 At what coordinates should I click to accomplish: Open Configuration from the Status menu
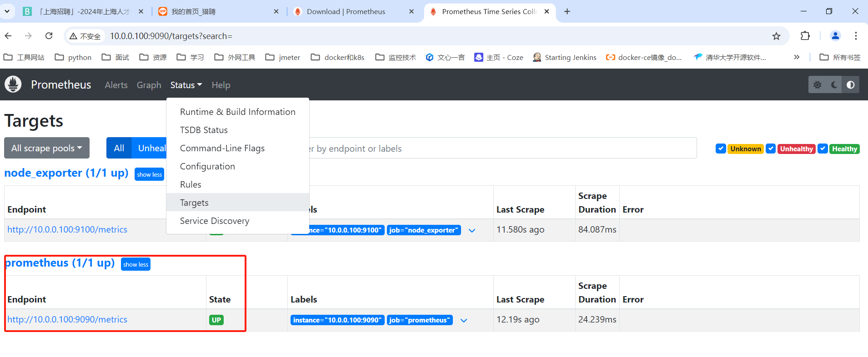tap(238, 166)
